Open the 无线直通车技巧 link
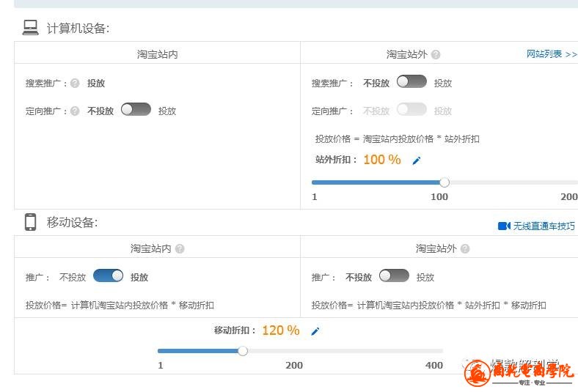578x392 pixels. tap(544, 226)
